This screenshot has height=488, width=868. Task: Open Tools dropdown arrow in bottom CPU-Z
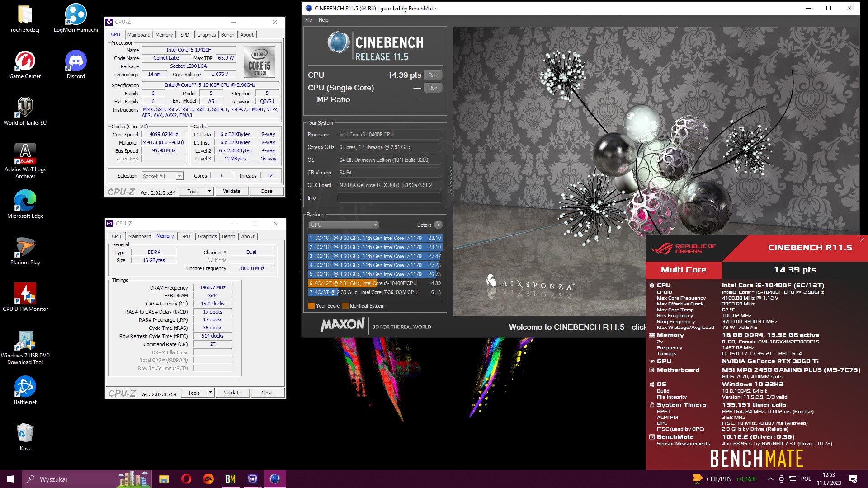tap(210, 393)
